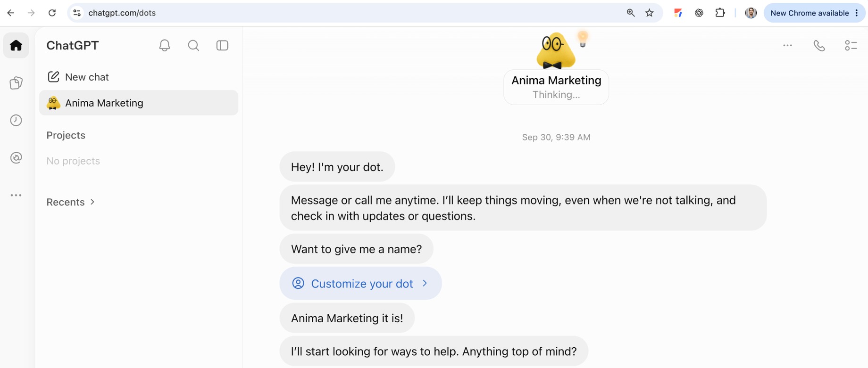Image resolution: width=868 pixels, height=368 pixels.
Task: Click the "Anima Marketing it is!" message
Action: (x=347, y=318)
